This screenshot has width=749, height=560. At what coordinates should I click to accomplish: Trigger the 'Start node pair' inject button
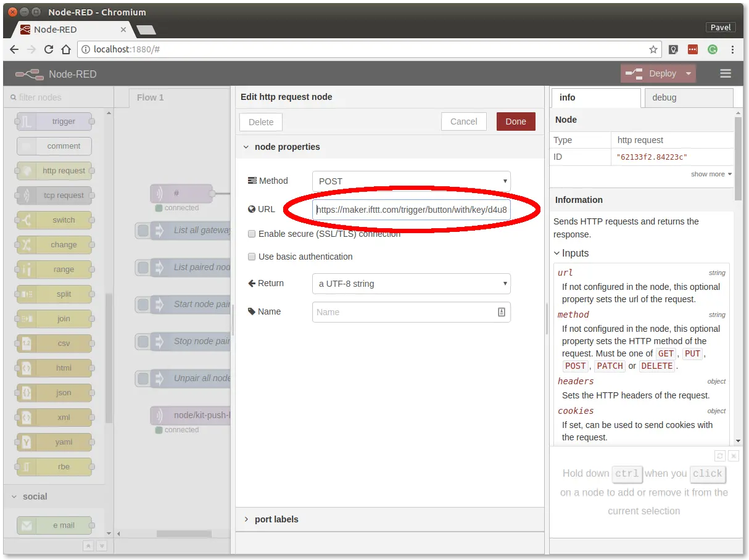[x=143, y=305]
